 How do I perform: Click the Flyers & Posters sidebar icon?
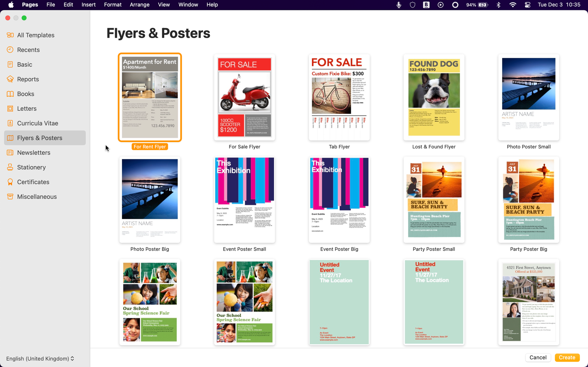[10, 138]
